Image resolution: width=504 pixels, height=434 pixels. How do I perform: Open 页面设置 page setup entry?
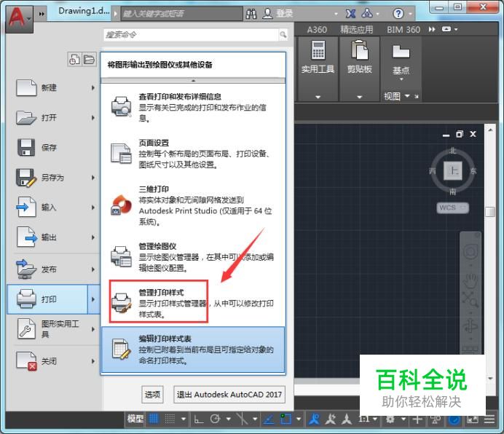coord(193,154)
